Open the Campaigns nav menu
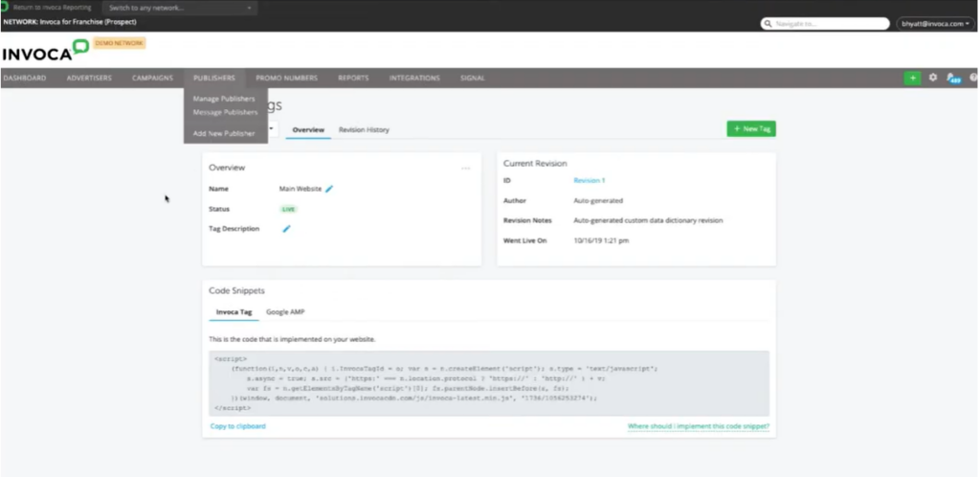The image size is (980, 477). (x=152, y=79)
